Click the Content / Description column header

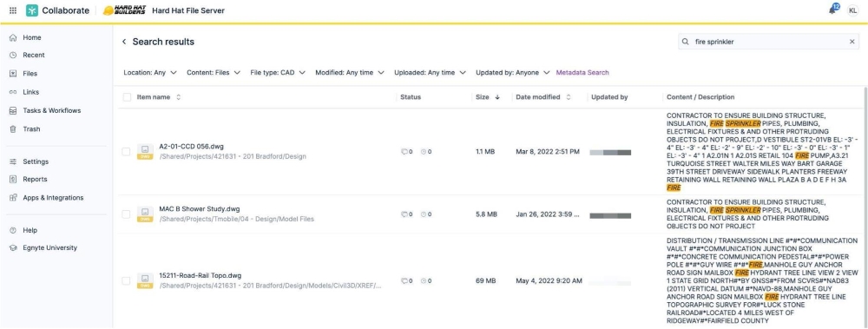click(x=700, y=97)
